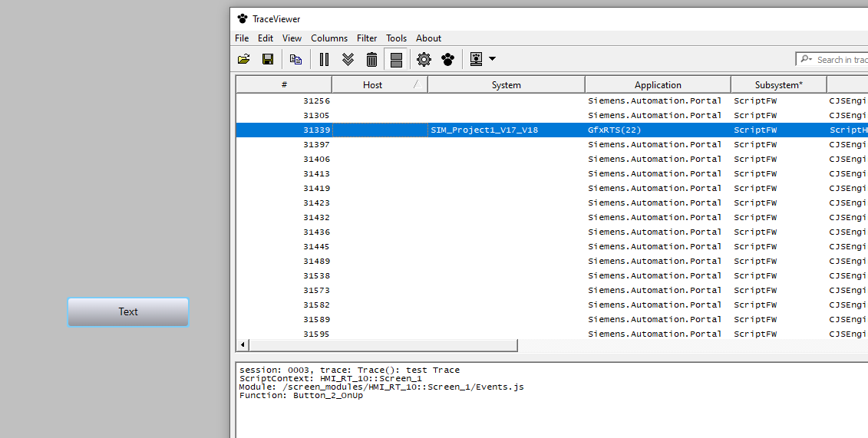Click the horizontal scrollbar left arrow
Viewport: 868px width, 438px height.
pos(243,346)
